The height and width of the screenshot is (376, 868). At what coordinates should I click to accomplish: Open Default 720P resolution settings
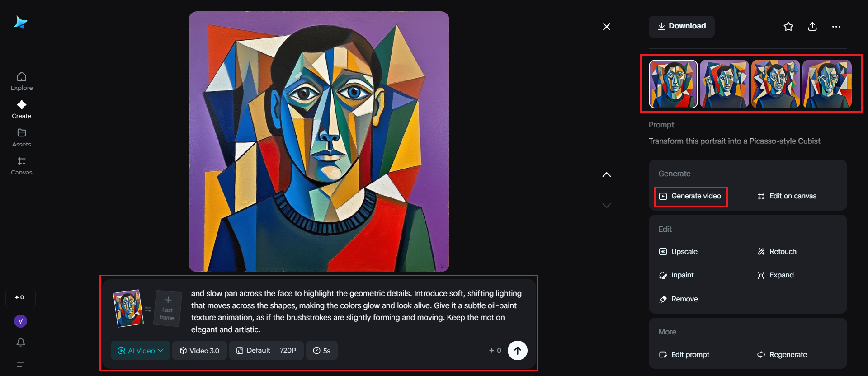tap(266, 351)
